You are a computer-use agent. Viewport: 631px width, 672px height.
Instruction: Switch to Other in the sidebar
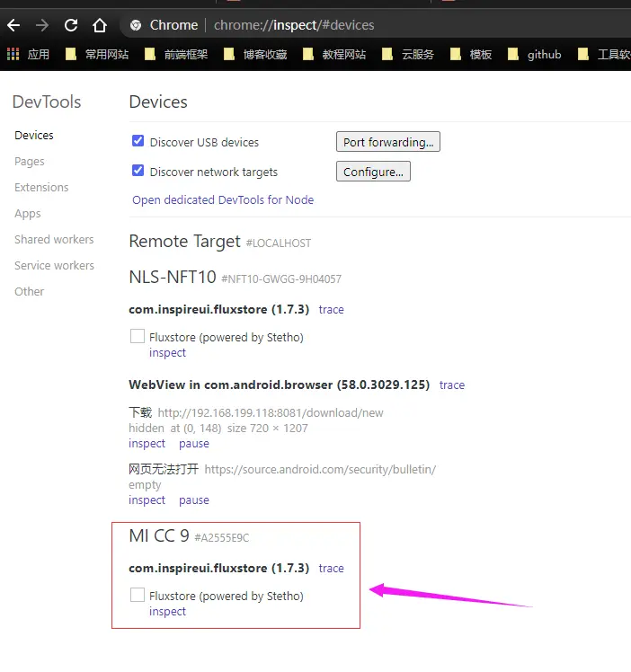coord(29,292)
